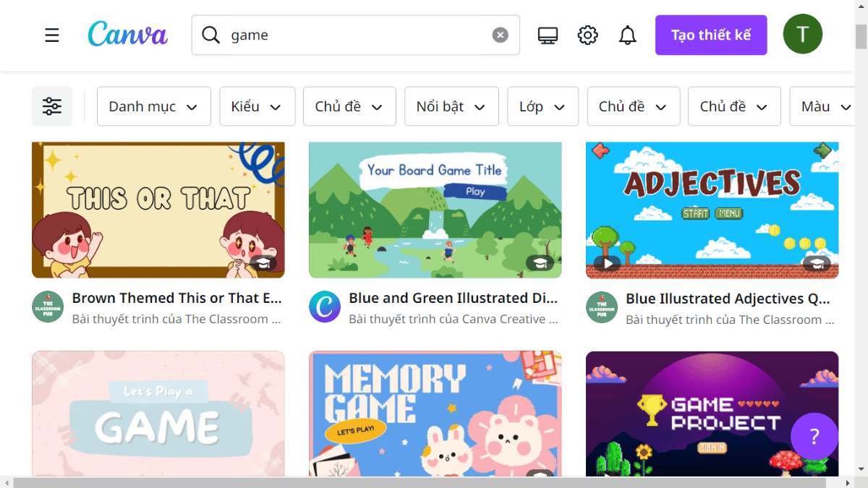Open the hamburger main menu

[x=52, y=35]
